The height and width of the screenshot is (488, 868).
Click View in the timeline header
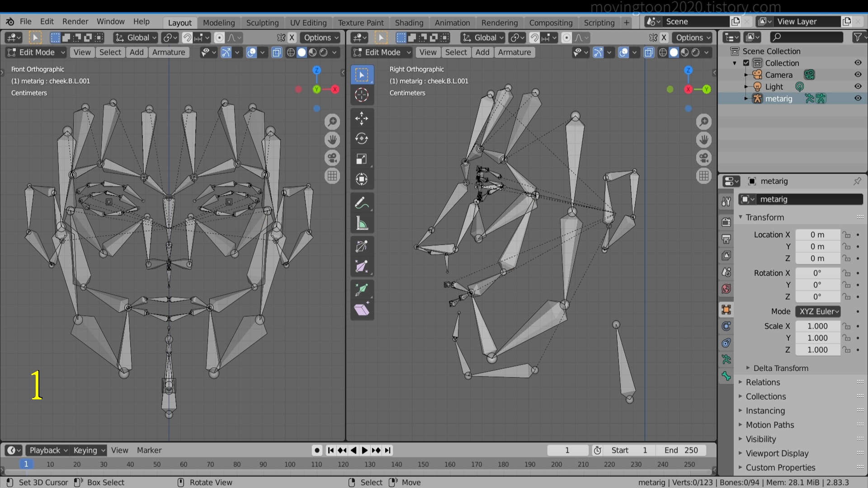coord(119,450)
